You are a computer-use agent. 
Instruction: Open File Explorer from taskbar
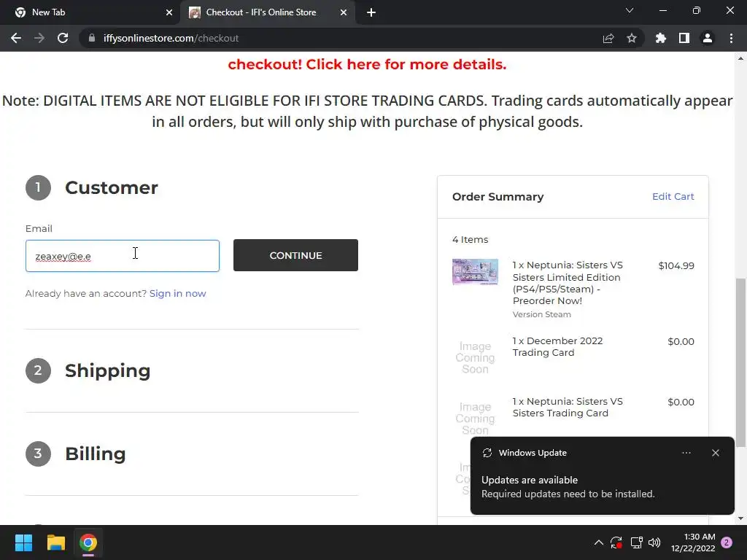coord(55,542)
